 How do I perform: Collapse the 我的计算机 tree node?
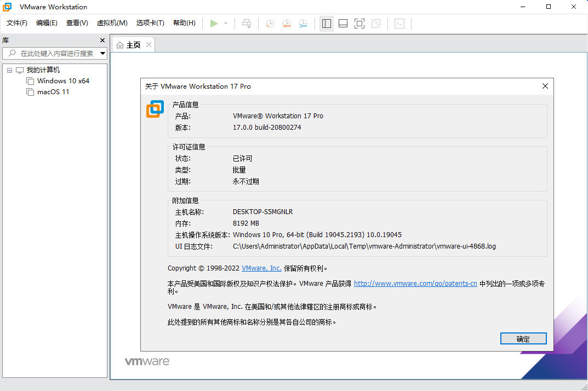(9, 70)
